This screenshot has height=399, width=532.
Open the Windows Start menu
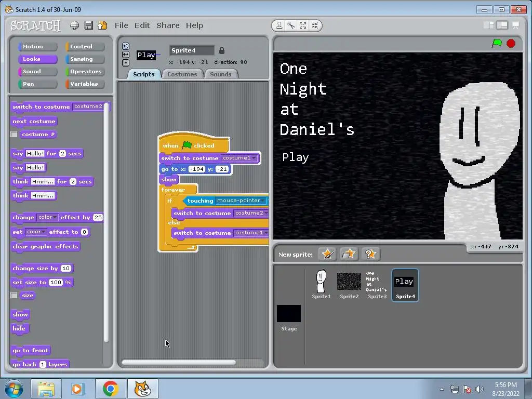(14, 389)
